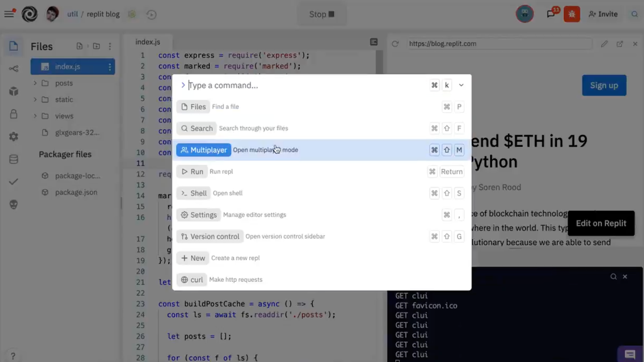This screenshot has width=644, height=362.
Task: Click the Soren Rood author name
Action: coord(500,187)
